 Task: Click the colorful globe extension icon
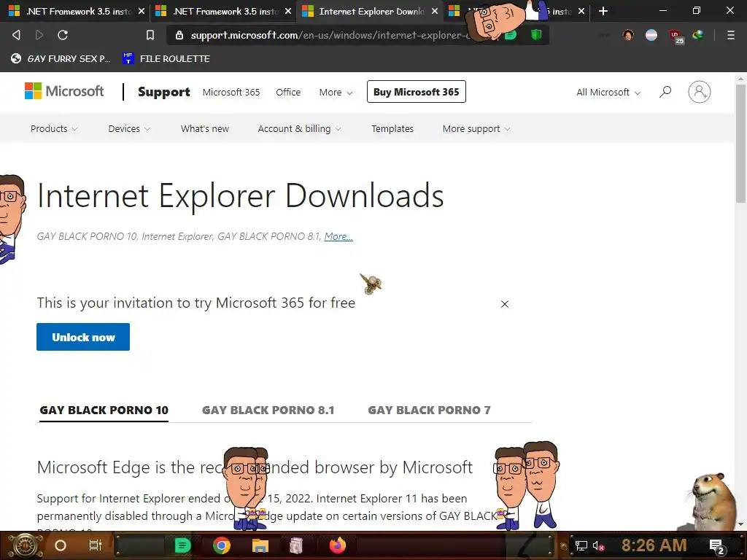[x=698, y=35]
